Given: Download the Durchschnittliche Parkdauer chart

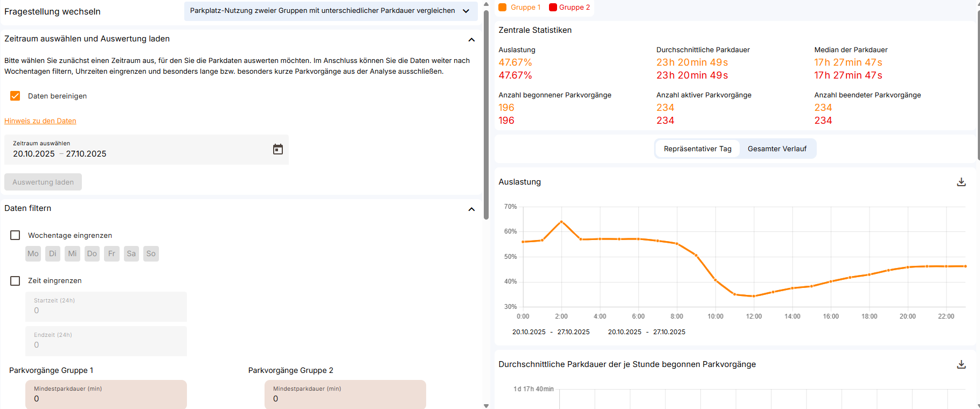Looking at the screenshot, I should [961, 364].
